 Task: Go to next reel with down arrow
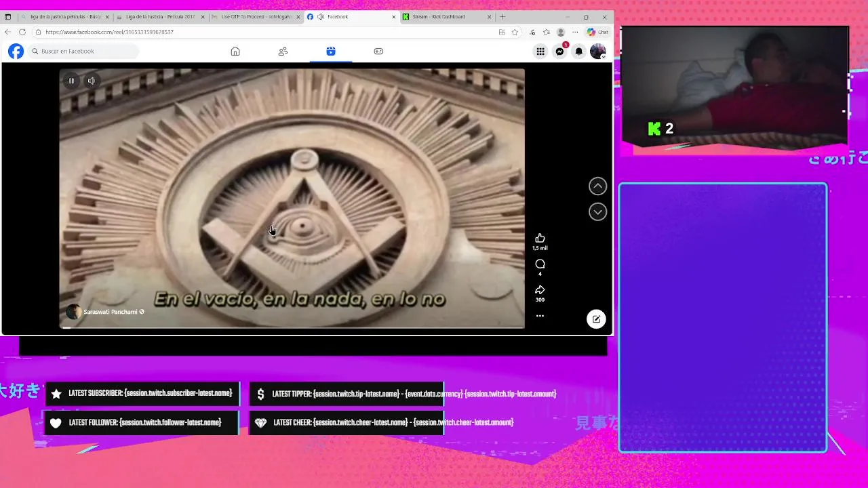click(x=597, y=212)
